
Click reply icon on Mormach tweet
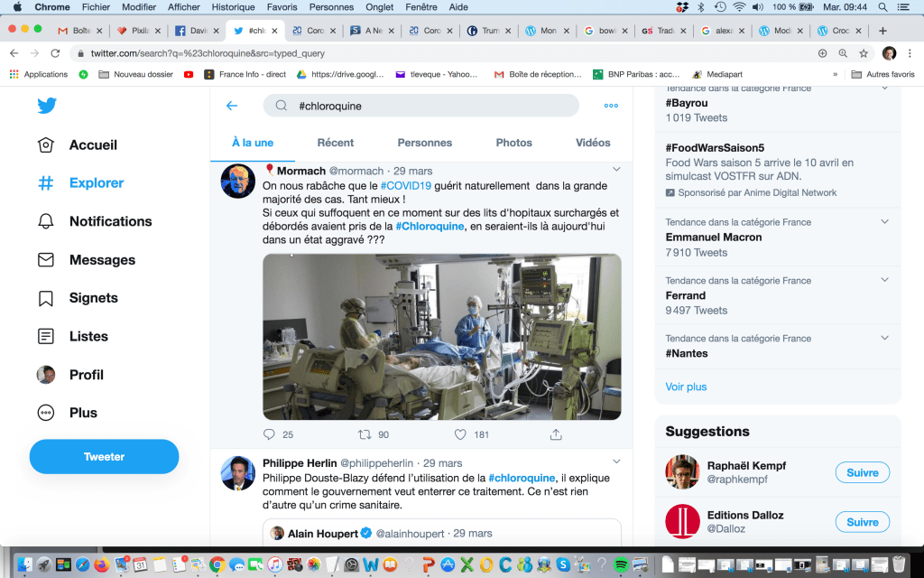coord(269,434)
